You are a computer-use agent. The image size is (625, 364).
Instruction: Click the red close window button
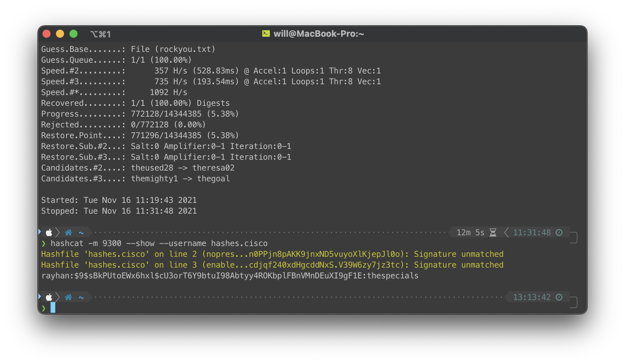47,34
